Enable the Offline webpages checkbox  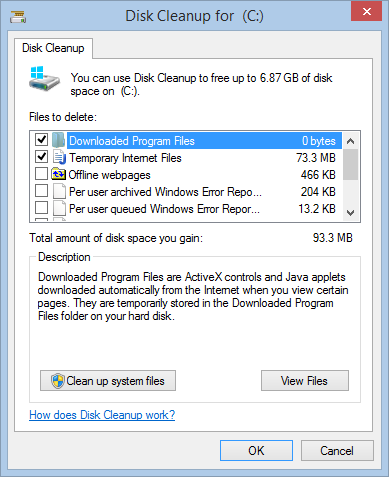point(41,174)
